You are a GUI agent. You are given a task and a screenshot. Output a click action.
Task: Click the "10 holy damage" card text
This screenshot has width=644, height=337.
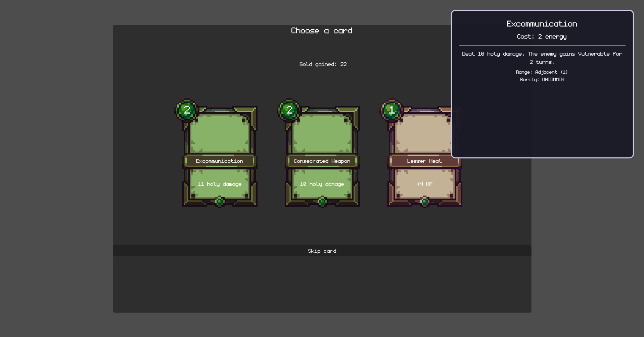[322, 184]
